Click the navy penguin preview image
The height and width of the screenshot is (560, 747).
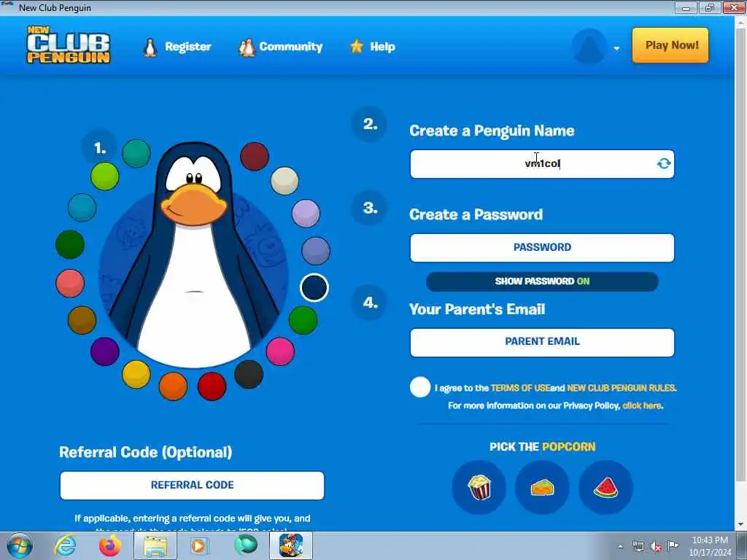[x=193, y=255]
